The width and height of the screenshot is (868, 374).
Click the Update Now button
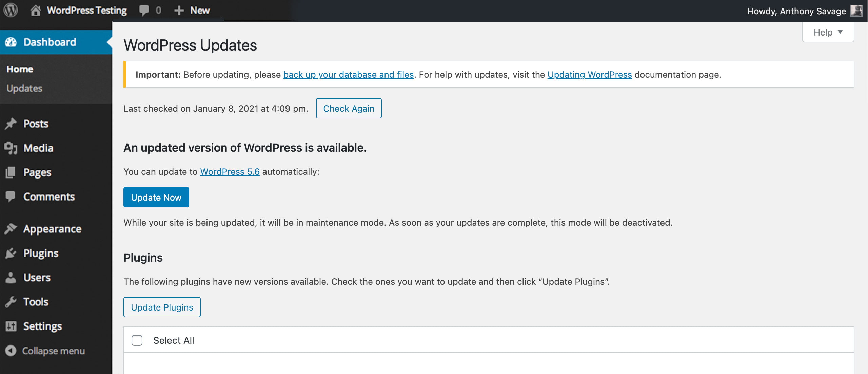[x=156, y=197]
